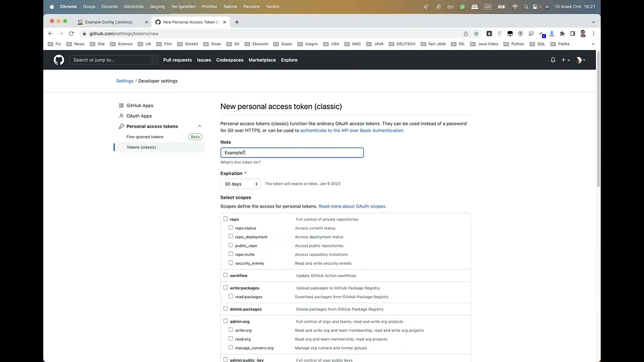Open the Python bookmarks folder

tap(513, 44)
